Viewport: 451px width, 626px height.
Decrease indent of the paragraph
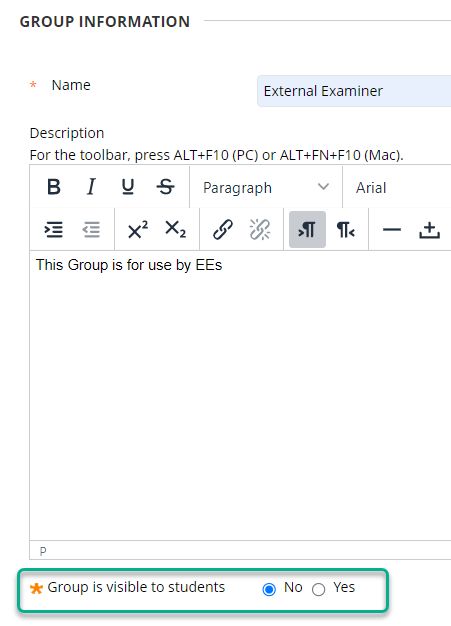[x=91, y=230]
